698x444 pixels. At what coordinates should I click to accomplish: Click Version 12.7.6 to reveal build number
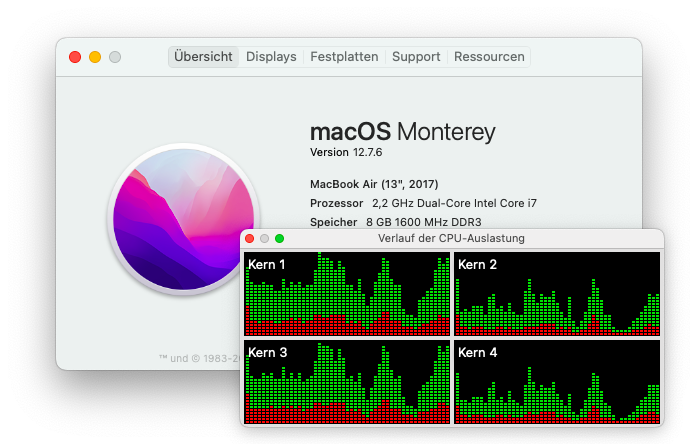(x=346, y=152)
